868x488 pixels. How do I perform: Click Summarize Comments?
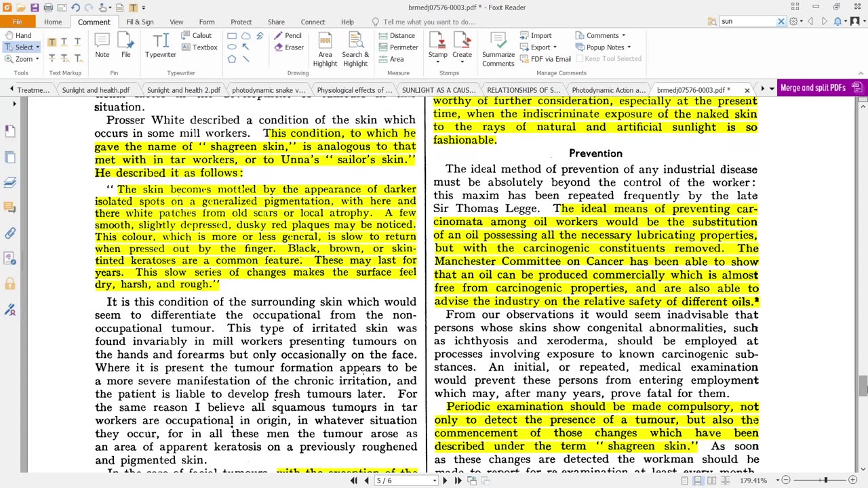click(498, 49)
